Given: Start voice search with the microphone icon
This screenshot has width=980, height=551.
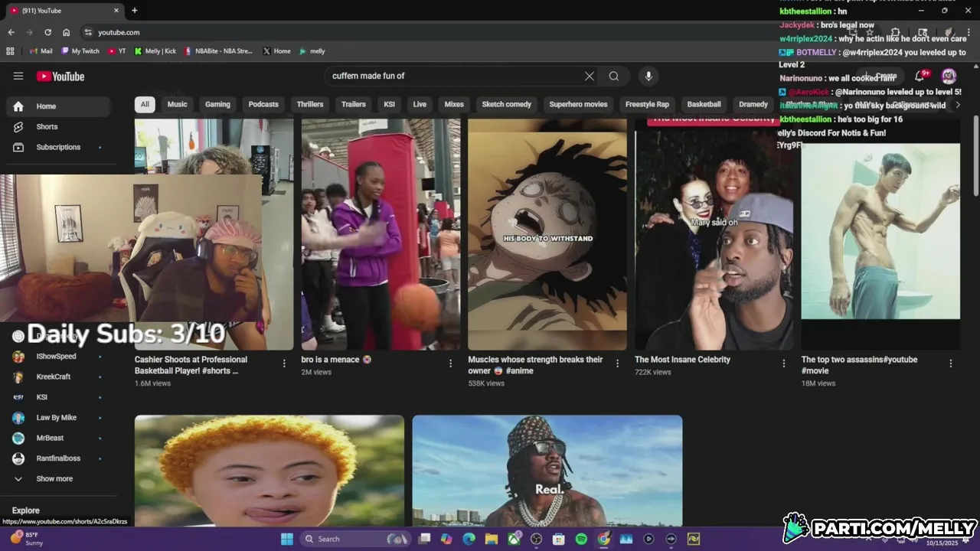Looking at the screenshot, I should 648,76.
